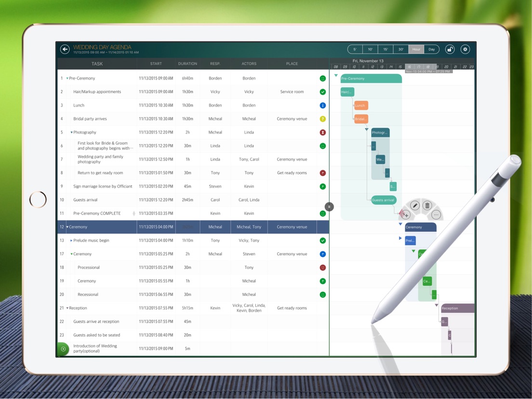Click the Guests arrival bar in Gantt chart
Screen dimensions: 532x399
pos(384,200)
